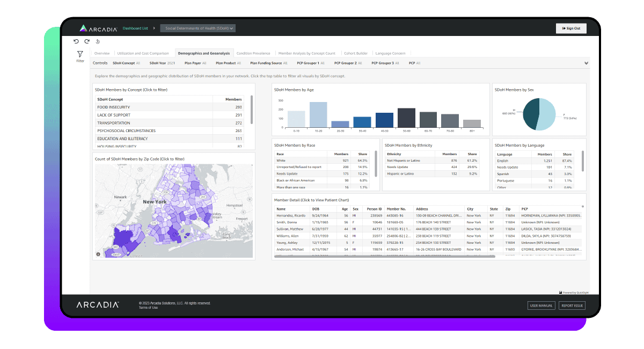This screenshot has width=644, height=349.
Task: Click the Sign Out button
Action: pyautogui.click(x=571, y=28)
